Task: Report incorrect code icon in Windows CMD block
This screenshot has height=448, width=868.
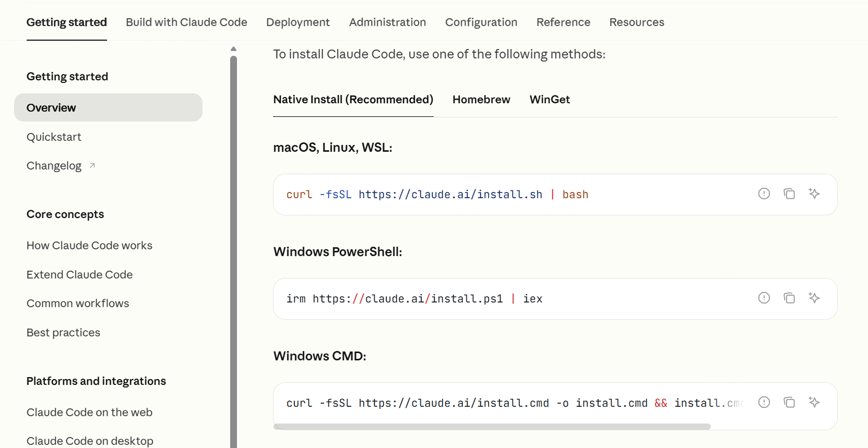Action: (x=764, y=403)
